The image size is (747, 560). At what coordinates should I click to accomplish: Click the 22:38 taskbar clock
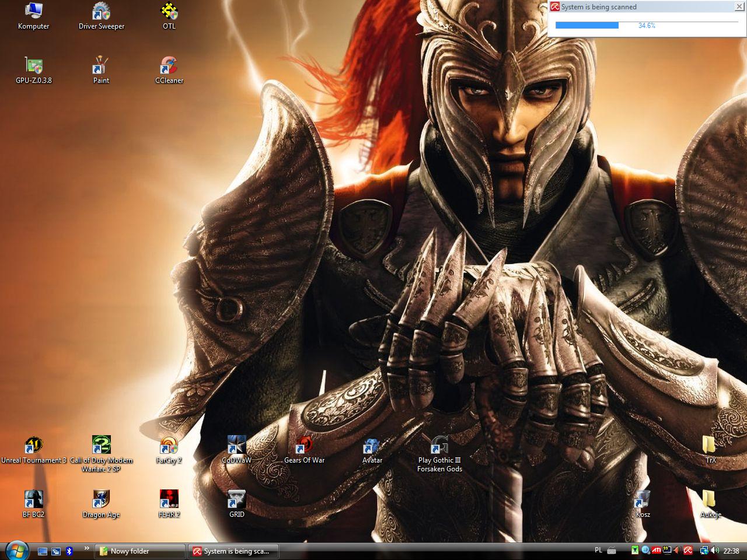coord(731,551)
